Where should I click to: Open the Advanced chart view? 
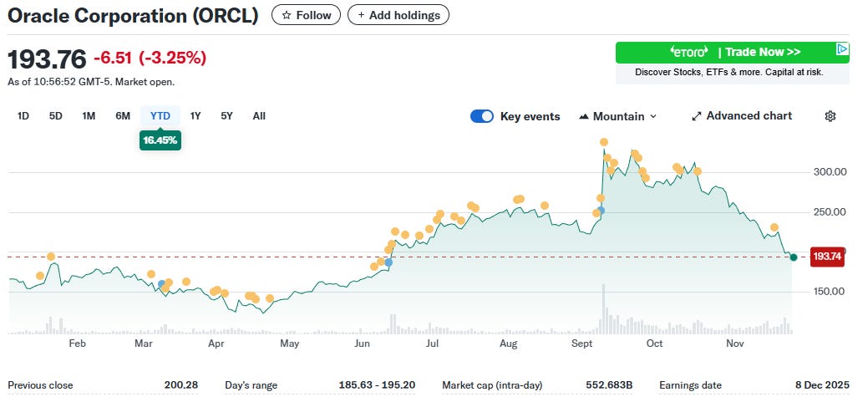point(742,115)
